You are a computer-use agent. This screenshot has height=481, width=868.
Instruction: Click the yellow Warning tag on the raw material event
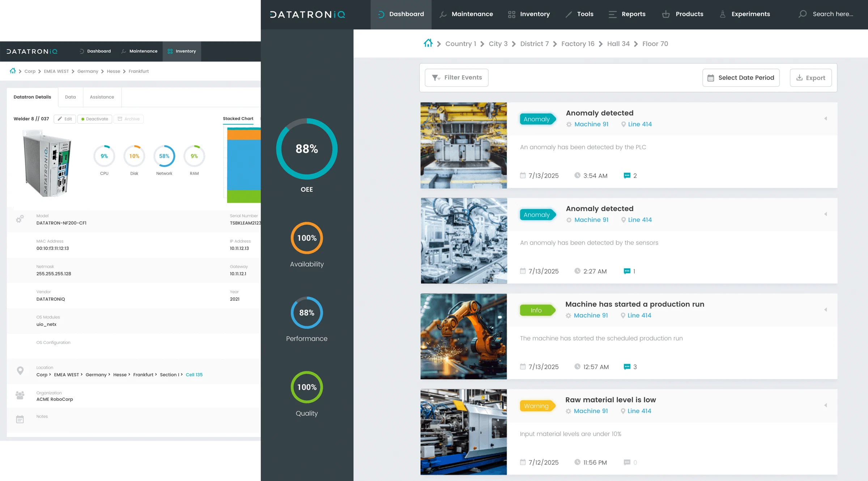(537, 406)
